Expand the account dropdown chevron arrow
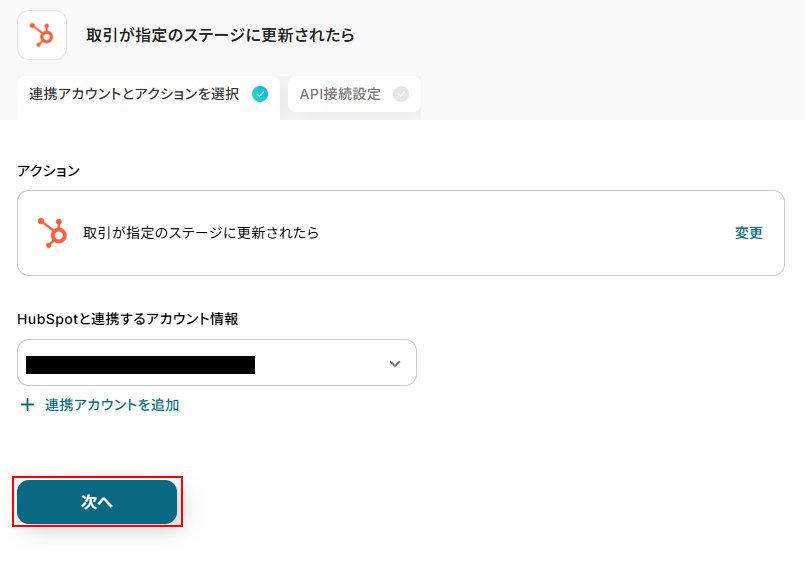This screenshot has width=805, height=561. click(x=395, y=363)
